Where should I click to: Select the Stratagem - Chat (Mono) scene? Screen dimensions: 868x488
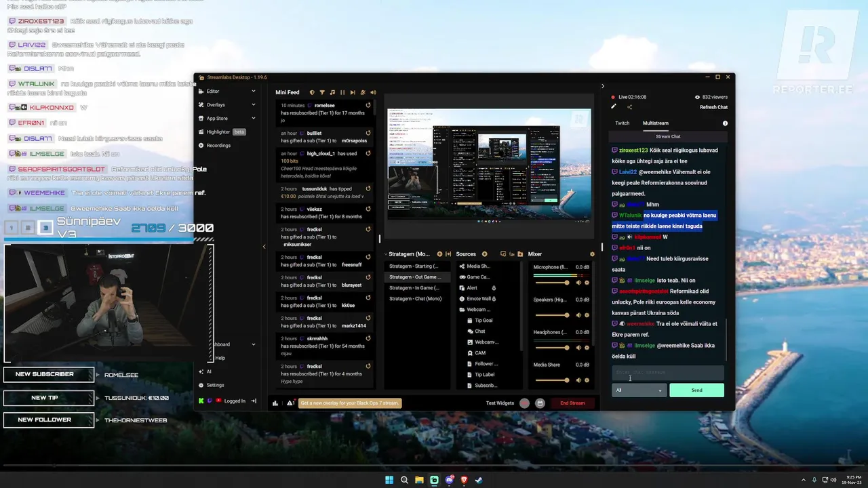(417, 298)
